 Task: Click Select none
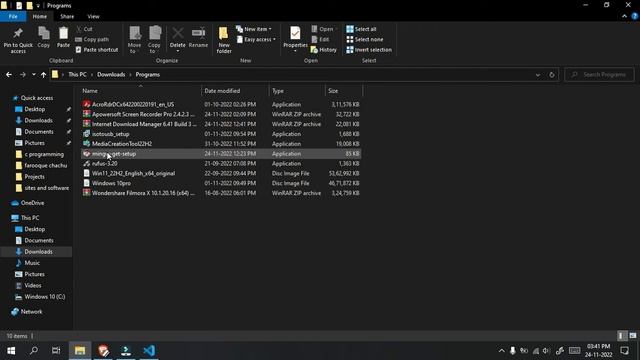(365, 40)
